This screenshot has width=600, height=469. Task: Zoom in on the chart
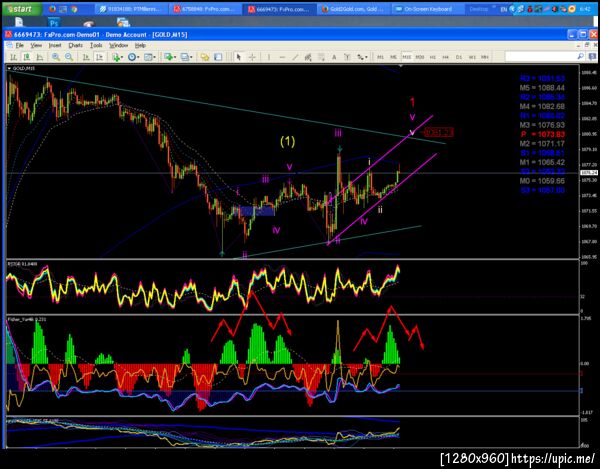click(x=56, y=57)
